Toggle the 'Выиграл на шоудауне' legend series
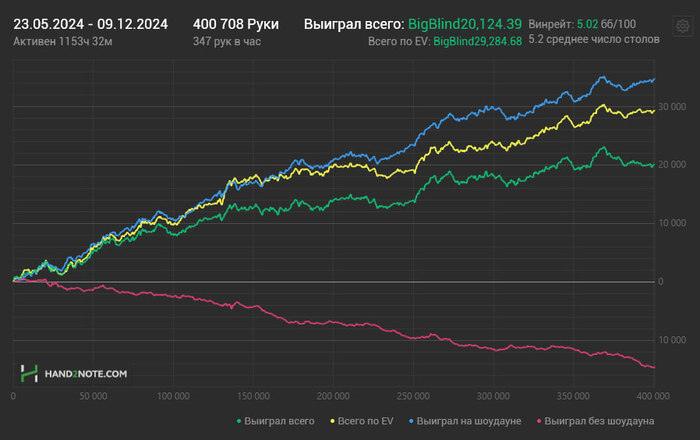The width and height of the screenshot is (700, 440). [x=465, y=421]
